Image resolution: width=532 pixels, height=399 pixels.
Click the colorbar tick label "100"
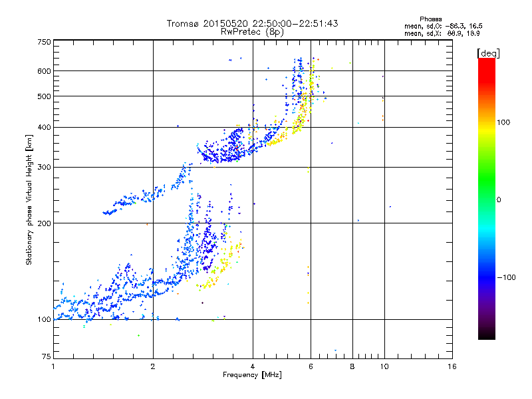pyautogui.click(x=503, y=122)
